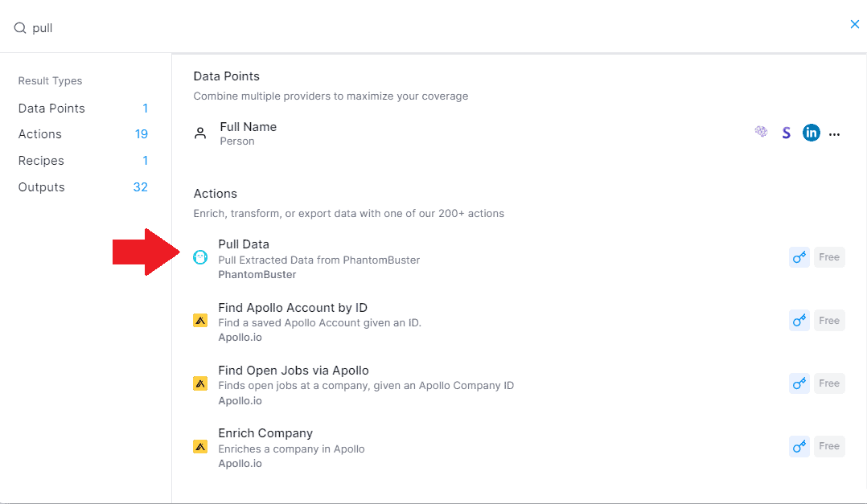867x504 pixels.
Task: Click key icon for Find Apollo Account by ID
Action: (x=799, y=321)
